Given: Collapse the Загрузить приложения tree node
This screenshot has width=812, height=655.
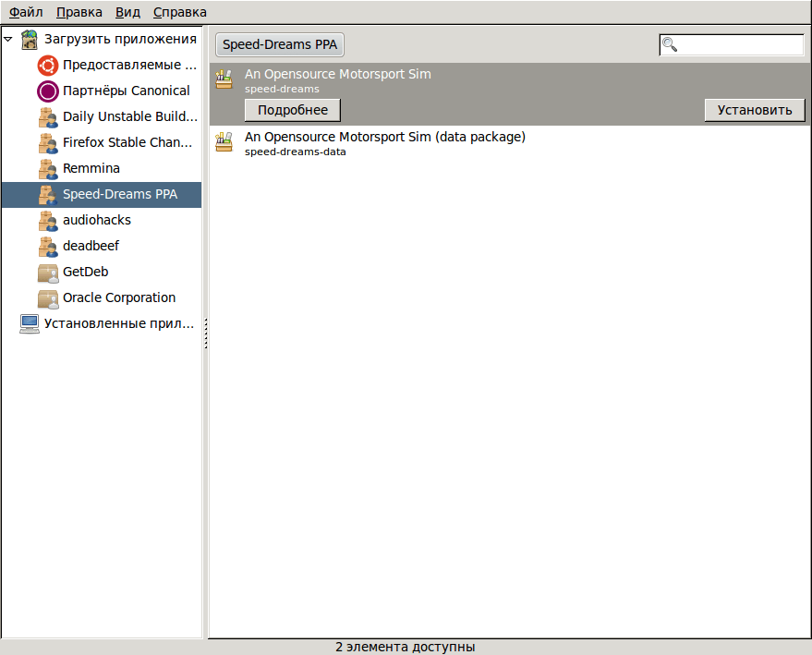Looking at the screenshot, I should (x=8, y=39).
